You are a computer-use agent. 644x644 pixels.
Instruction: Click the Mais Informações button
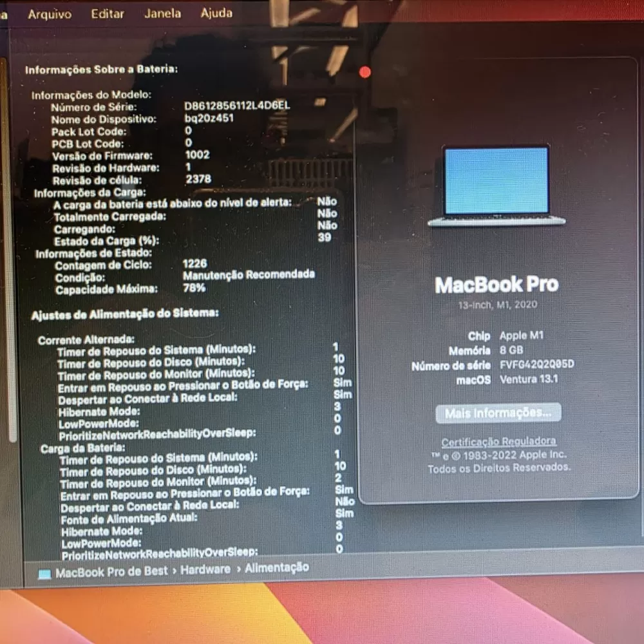[x=498, y=413]
